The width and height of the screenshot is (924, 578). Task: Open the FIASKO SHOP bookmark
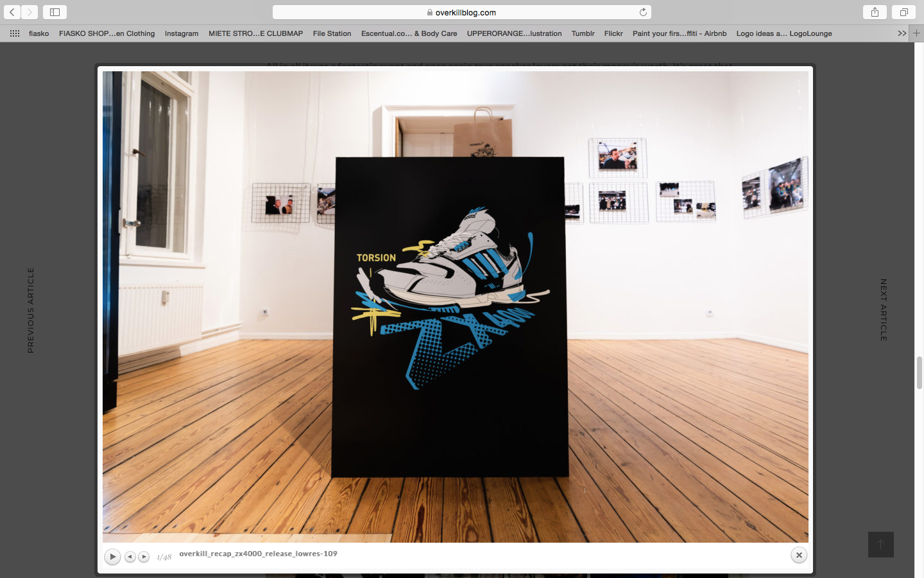(x=107, y=33)
